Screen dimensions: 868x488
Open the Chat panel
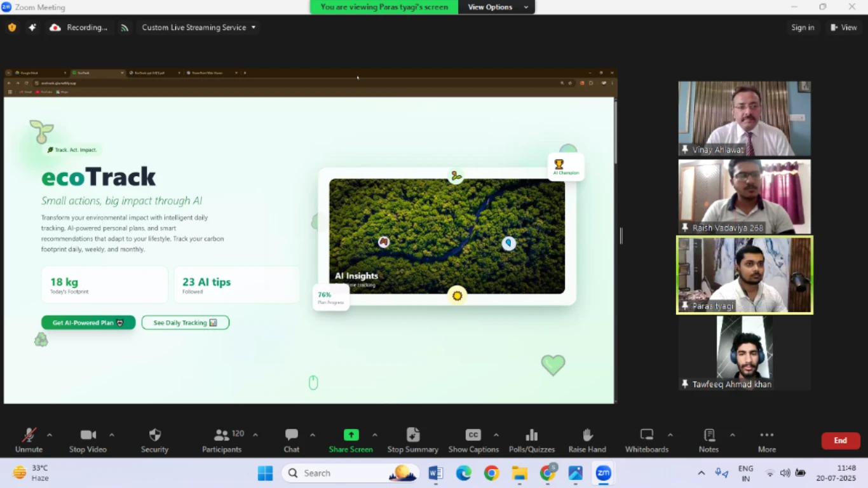(x=292, y=435)
